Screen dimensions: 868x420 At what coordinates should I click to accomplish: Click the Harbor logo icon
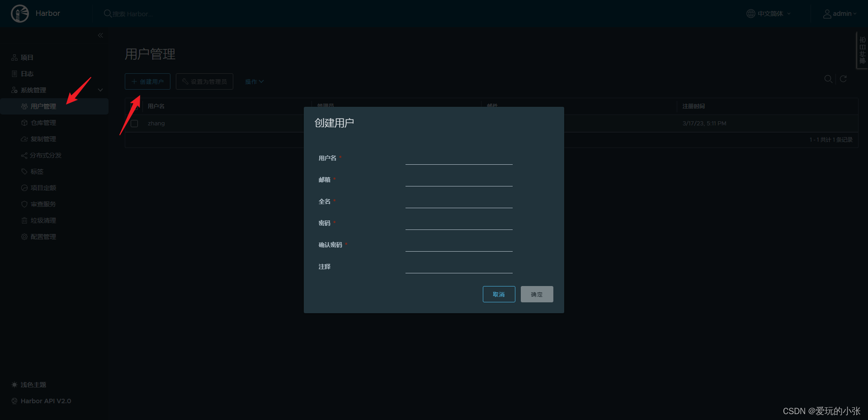coord(20,14)
